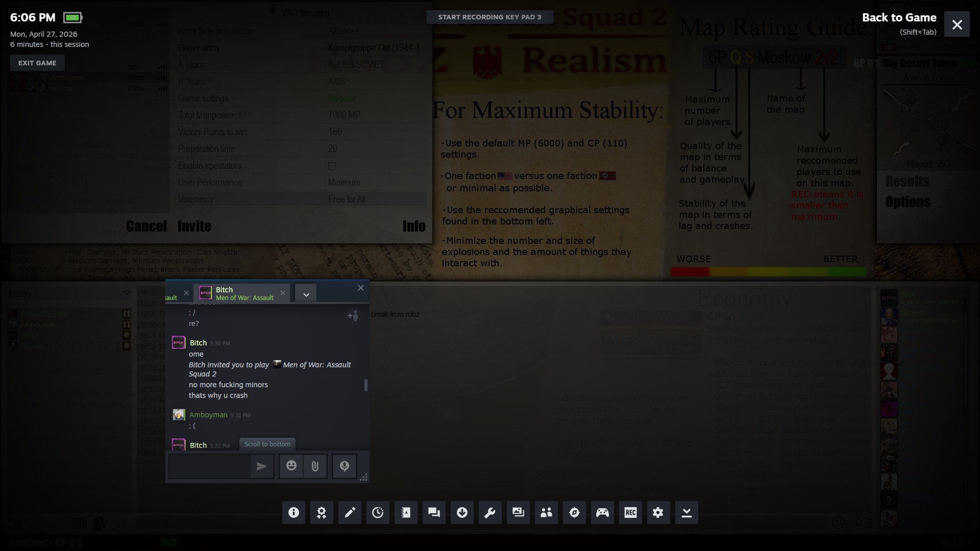The width and height of the screenshot is (980, 551).
Task: Collapse the overlay toolbar arrow
Action: 687,513
